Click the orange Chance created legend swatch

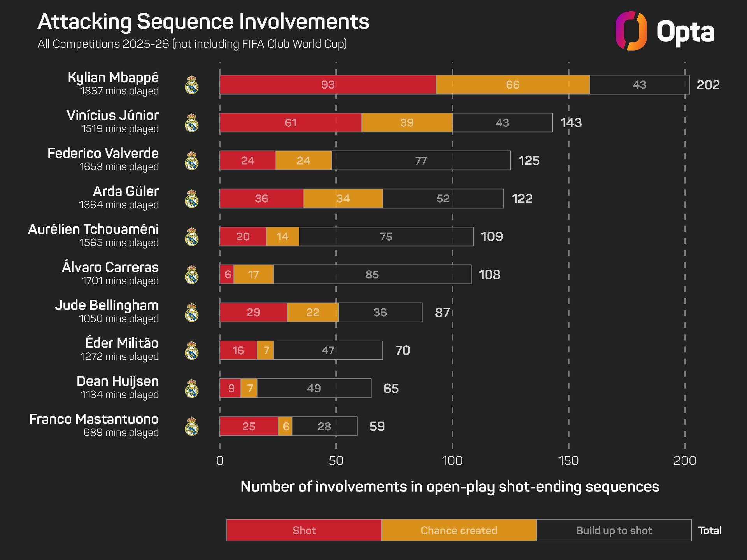point(459,530)
